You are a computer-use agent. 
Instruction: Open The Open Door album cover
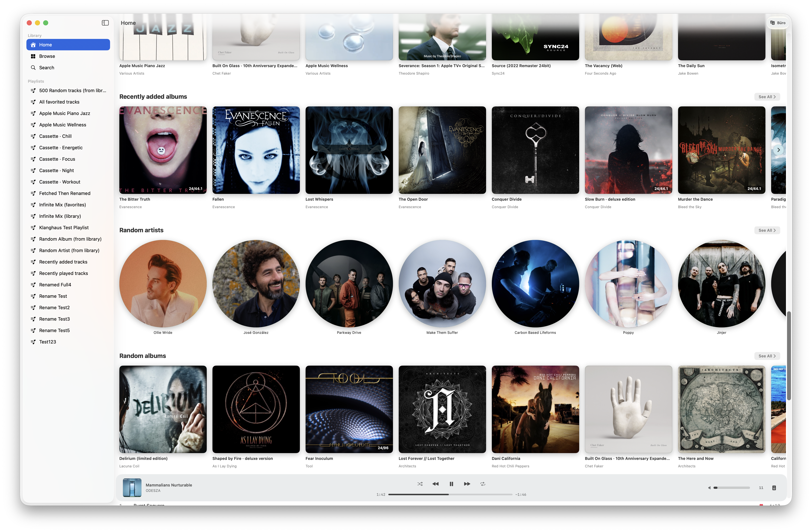tap(442, 150)
